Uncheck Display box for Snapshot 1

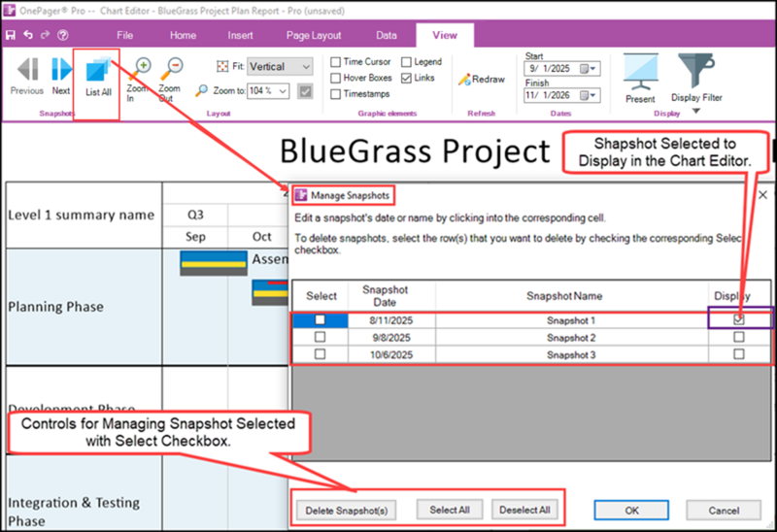739,320
